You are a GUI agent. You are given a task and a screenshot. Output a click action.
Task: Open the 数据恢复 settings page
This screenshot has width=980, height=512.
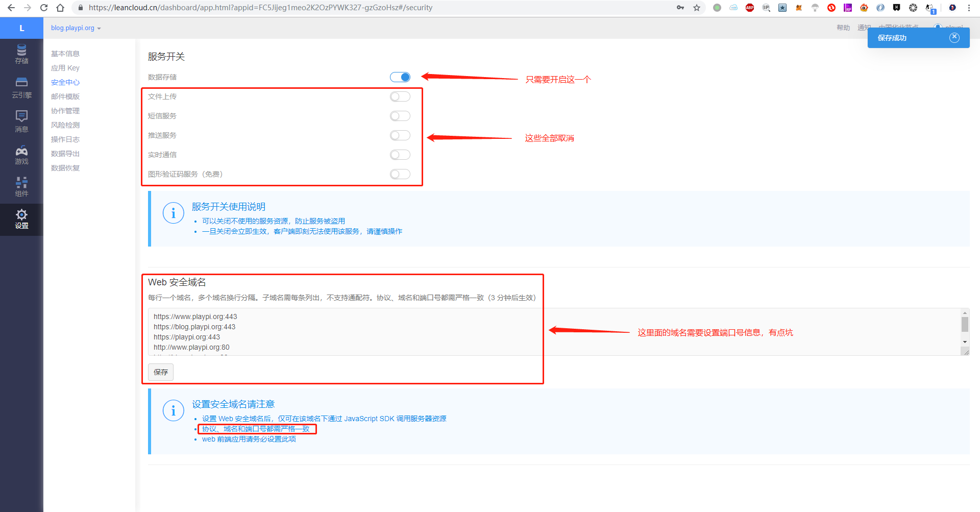(65, 168)
